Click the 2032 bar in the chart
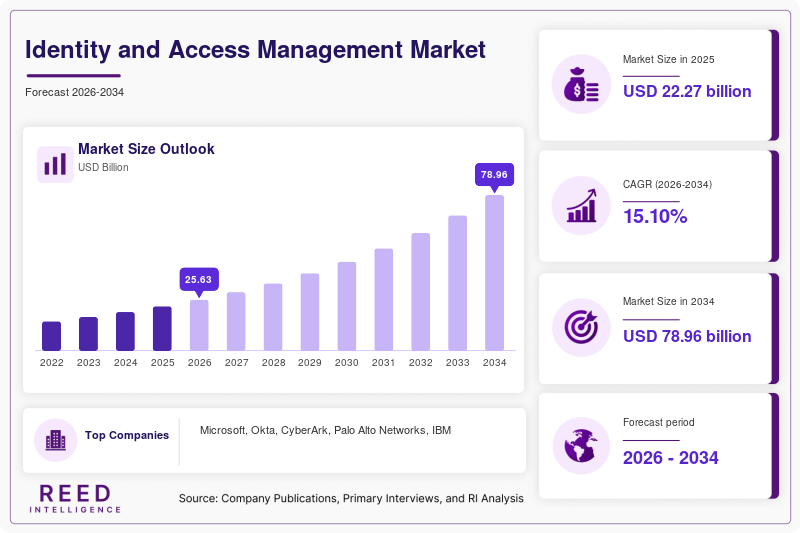The height and width of the screenshot is (533, 800). tap(420, 292)
